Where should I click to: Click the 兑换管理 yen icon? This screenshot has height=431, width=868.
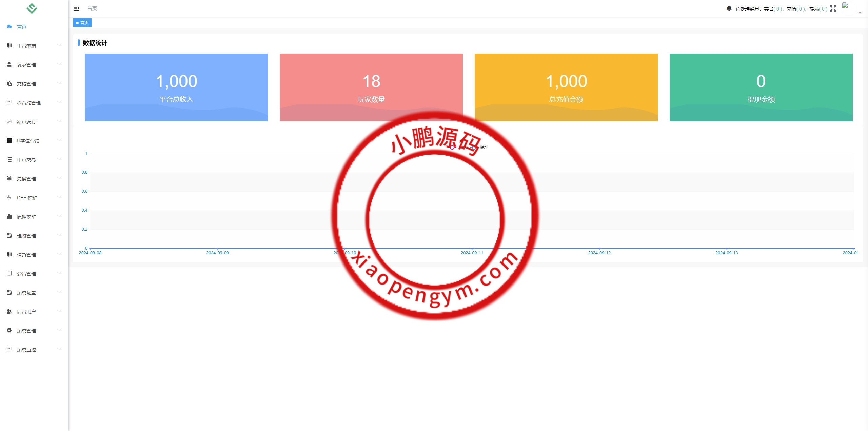9,178
